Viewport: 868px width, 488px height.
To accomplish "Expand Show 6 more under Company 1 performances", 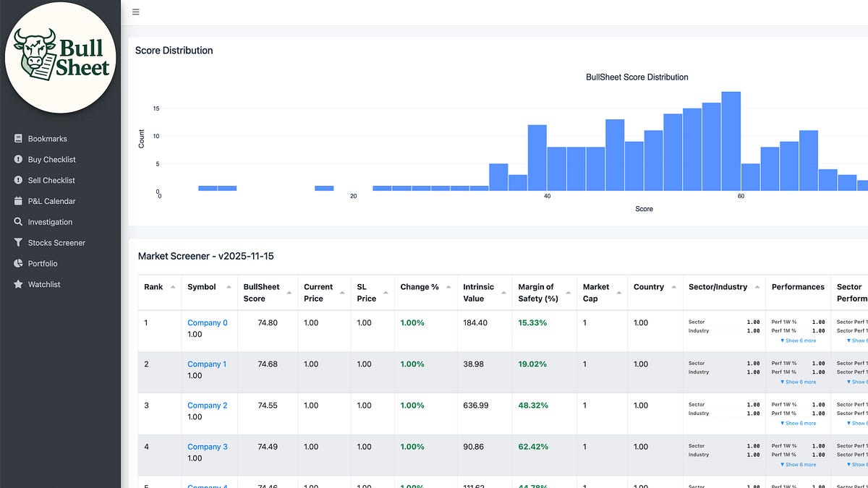I will pyautogui.click(x=797, y=382).
